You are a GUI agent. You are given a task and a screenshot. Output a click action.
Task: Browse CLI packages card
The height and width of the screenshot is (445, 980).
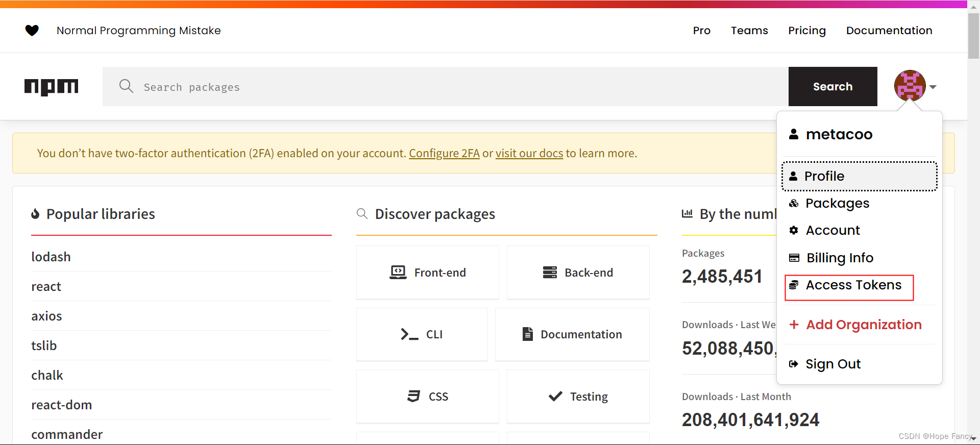click(x=422, y=334)
